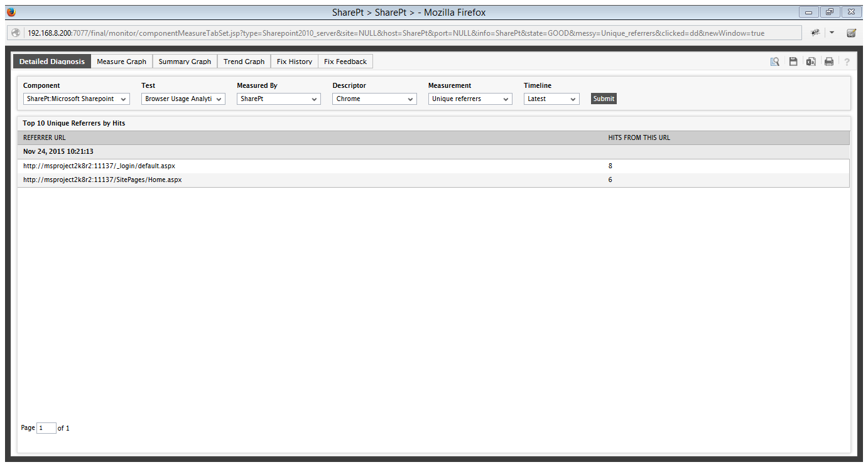Open help via question mark icon
This screenshot has height=467, width=868.
[x=847, y=62]
